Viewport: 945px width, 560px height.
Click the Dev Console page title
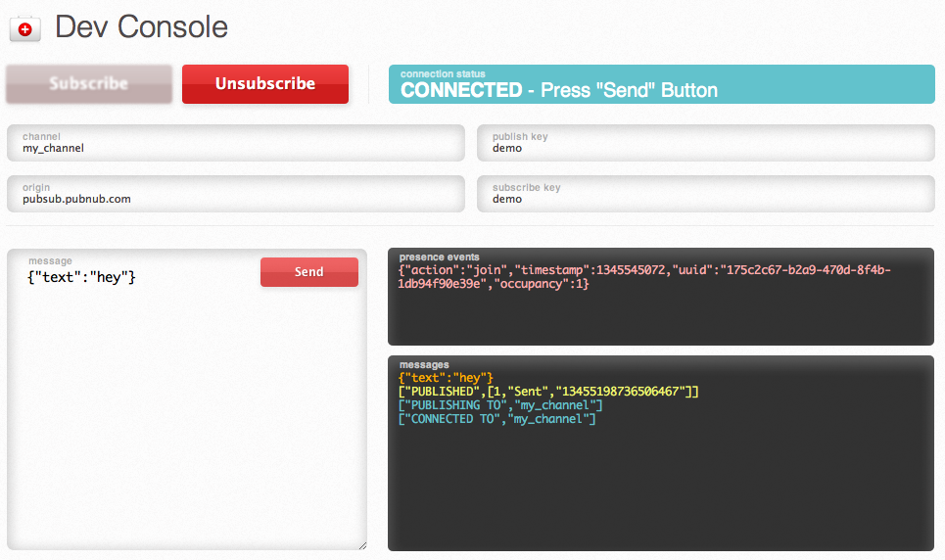[142, 27]
